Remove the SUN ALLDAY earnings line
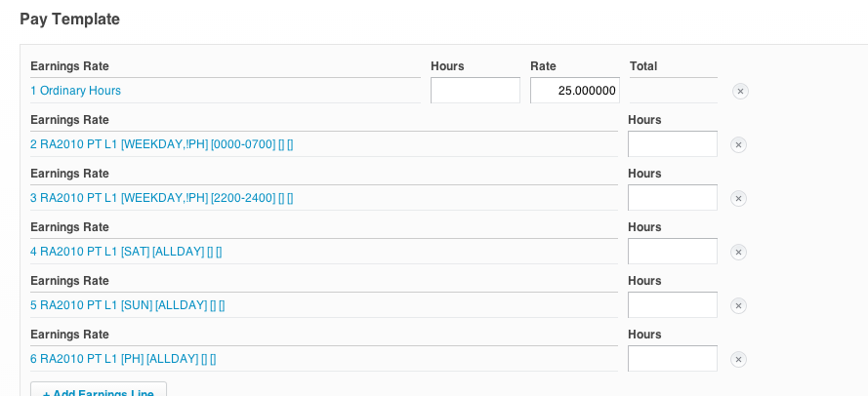The height and width of the screenshot is (396, 868). (x=738, y=306)
